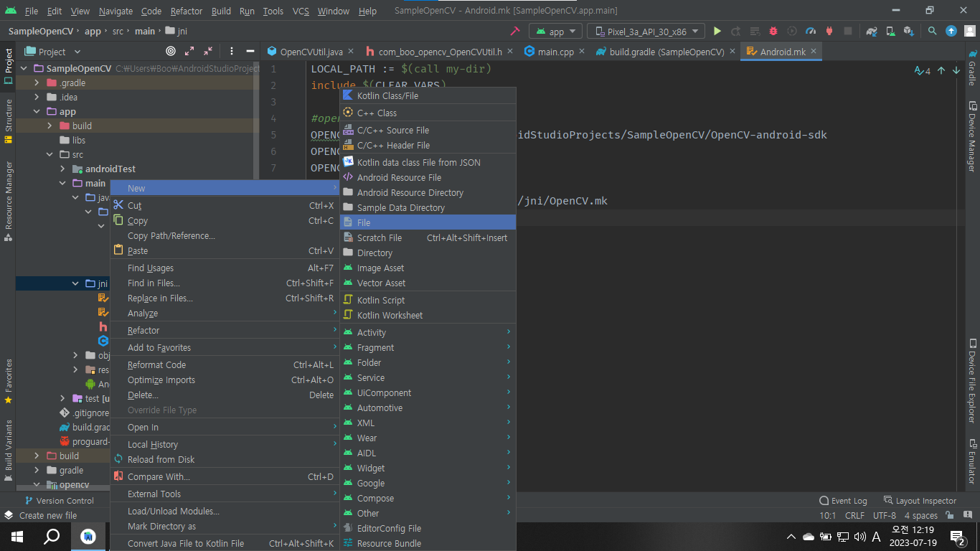980x551 pixels.
Task: Expand the androidTest folder
Action: [x=63, y=169]
